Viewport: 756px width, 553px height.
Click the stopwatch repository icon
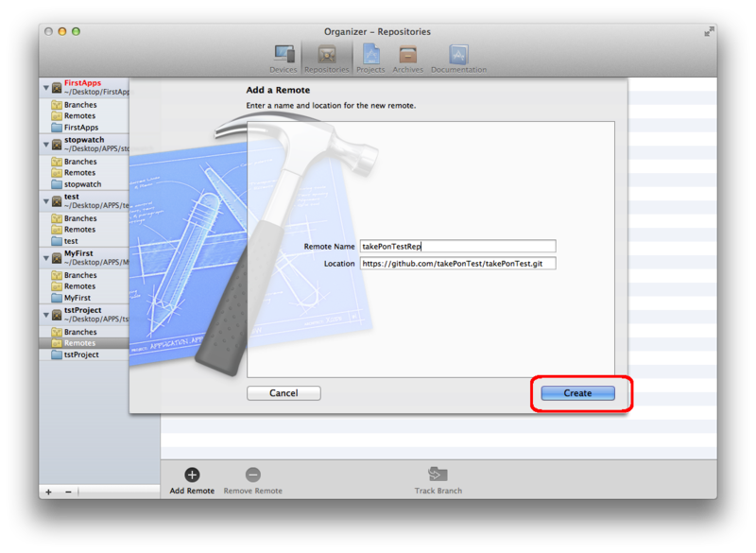pyautogui.click(x=57, y=144)
